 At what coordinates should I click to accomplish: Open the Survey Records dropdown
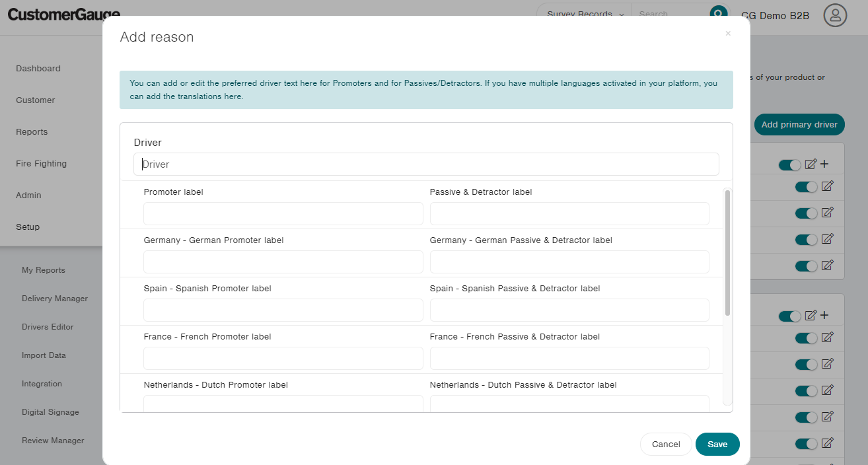pyautogui.click(x=585, y=14)
